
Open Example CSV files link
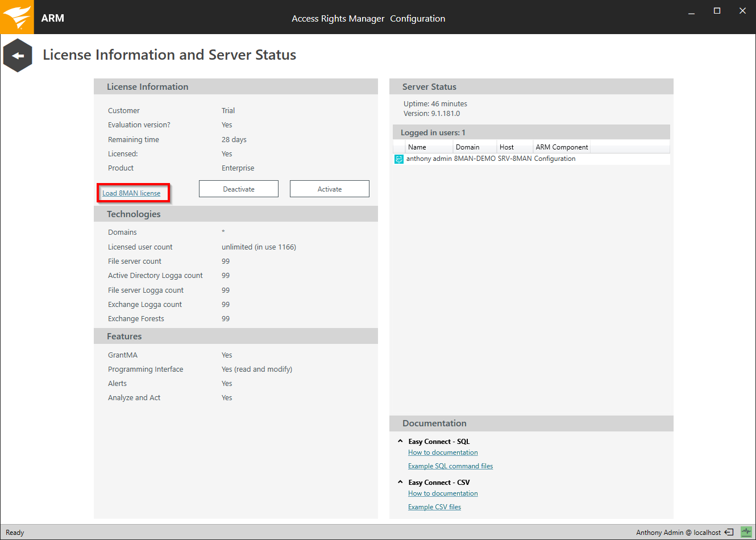tap(434, 507)
